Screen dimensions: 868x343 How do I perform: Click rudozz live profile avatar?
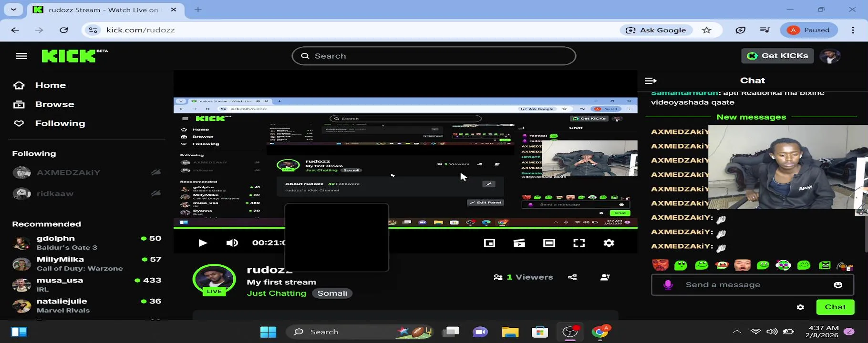tap(214, 280)
